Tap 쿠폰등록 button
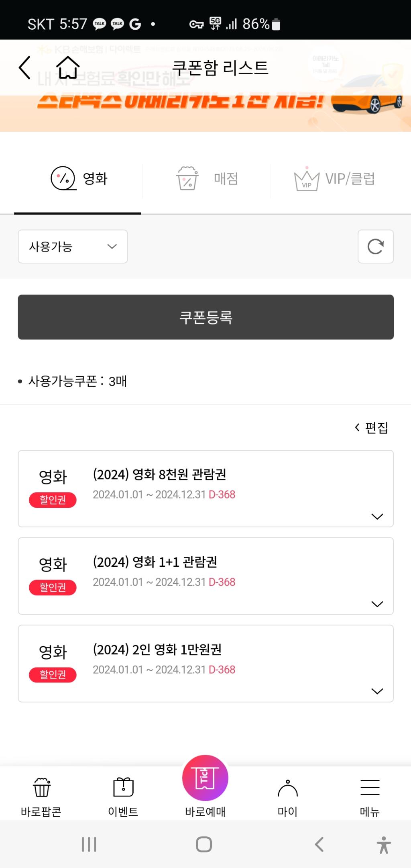This screenshot has height=868, width=411. pyautogui.click(x=205, y=317)
